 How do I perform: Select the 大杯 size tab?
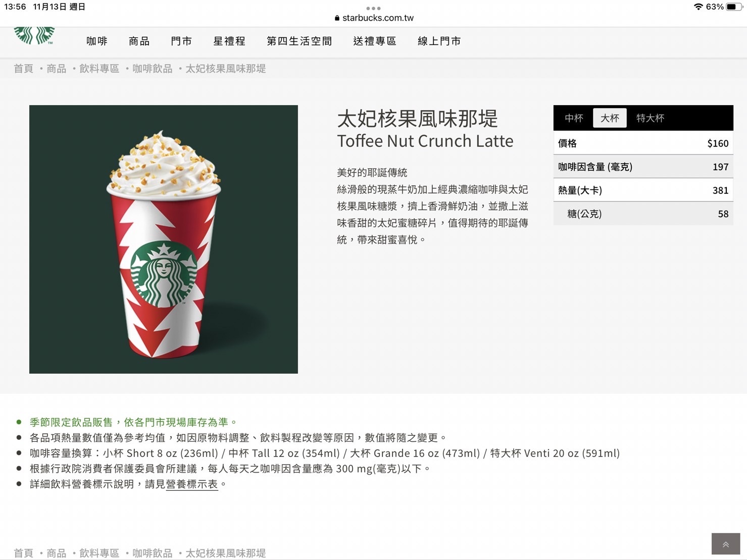[610, 118]
